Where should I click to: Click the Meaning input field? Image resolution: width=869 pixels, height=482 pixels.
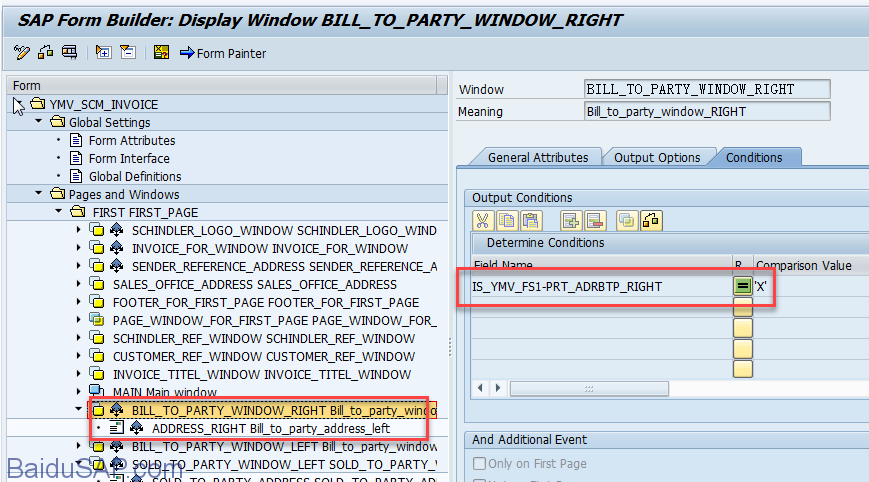[x=707, y=111]
